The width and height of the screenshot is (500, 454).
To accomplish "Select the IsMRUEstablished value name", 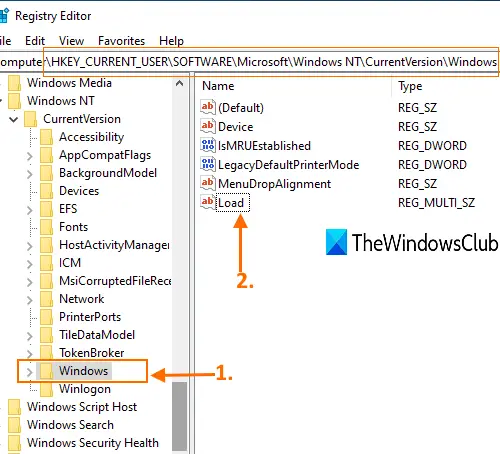I will point(264,146).
